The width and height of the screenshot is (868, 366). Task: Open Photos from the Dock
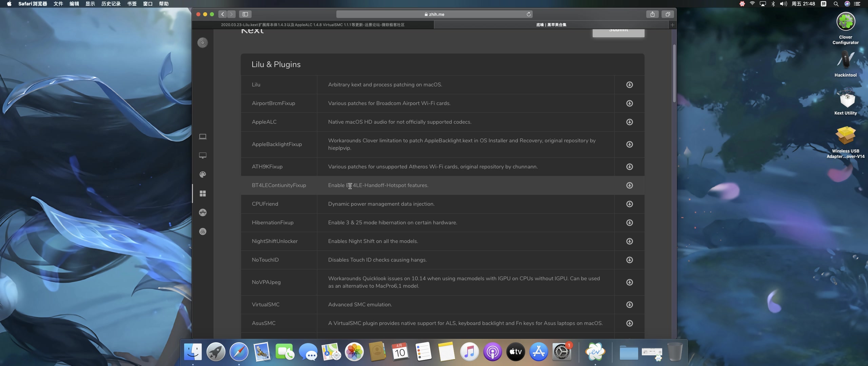(x=354, y=352)
